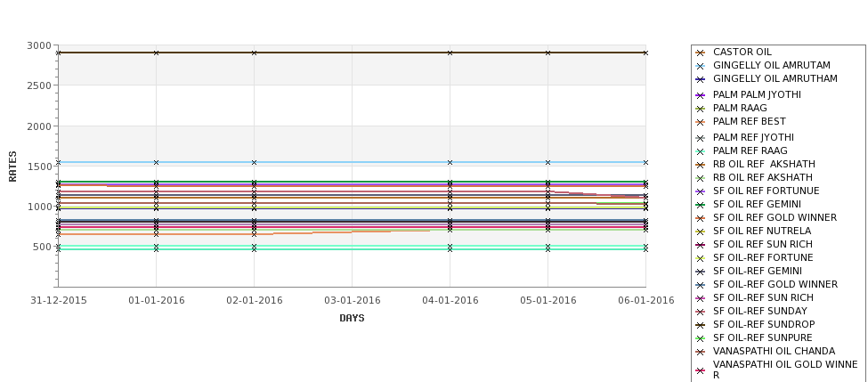The width and height of the screenshot is (868, 382).
Task: Click the 3000 value on the rates axis
Action: point(39,45)
